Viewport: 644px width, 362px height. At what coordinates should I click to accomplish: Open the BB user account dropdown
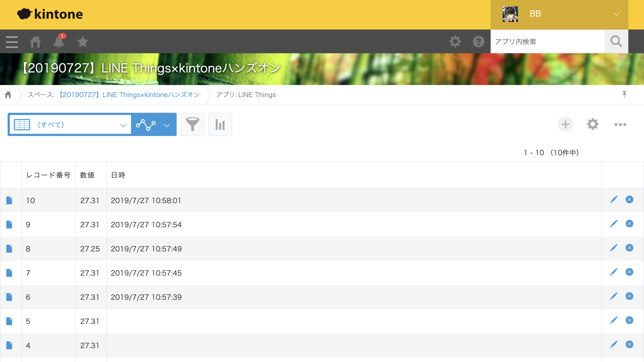tap(559, 15)
